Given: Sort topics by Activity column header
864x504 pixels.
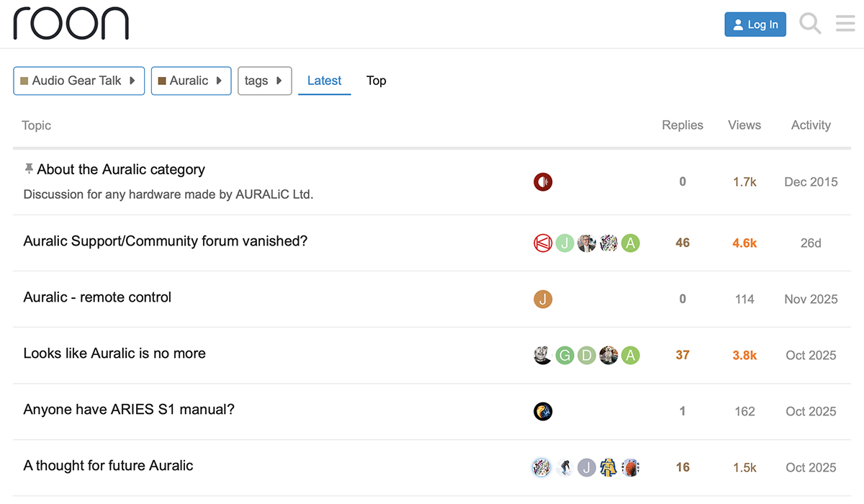Looking at the screenshot, I should pos(810,125).
